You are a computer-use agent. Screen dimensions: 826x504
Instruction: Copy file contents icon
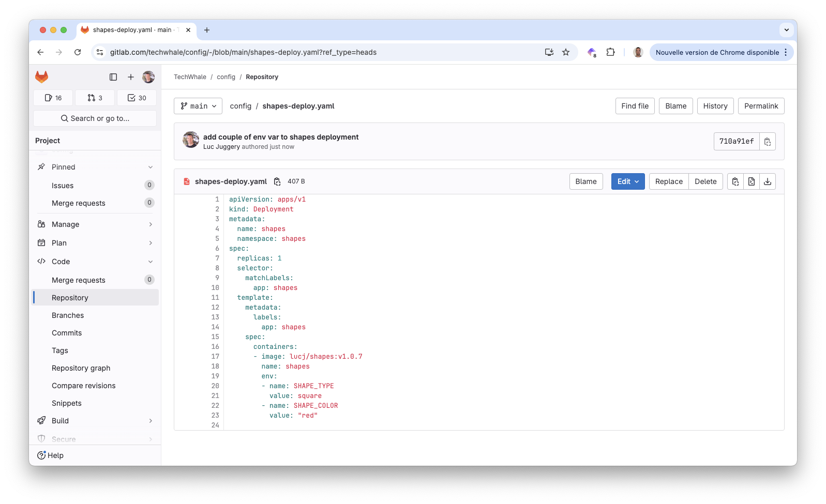pyautogui.click(x=735, y=181)
